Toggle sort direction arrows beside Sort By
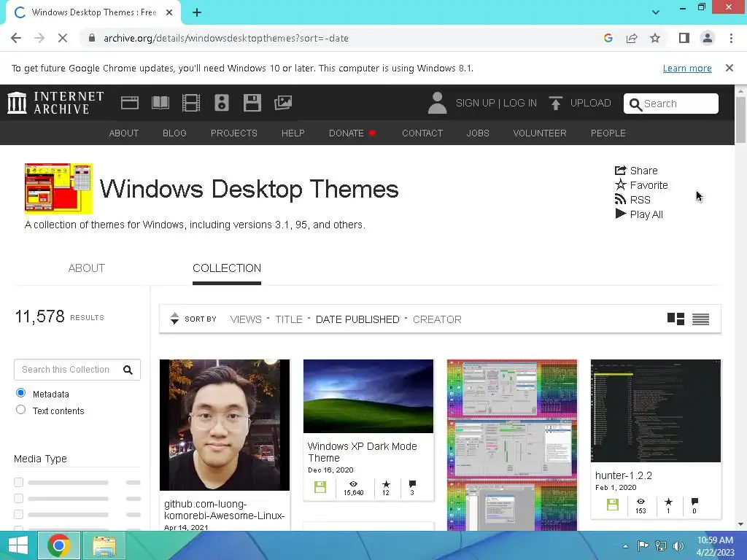 click(x=174, y=319)
